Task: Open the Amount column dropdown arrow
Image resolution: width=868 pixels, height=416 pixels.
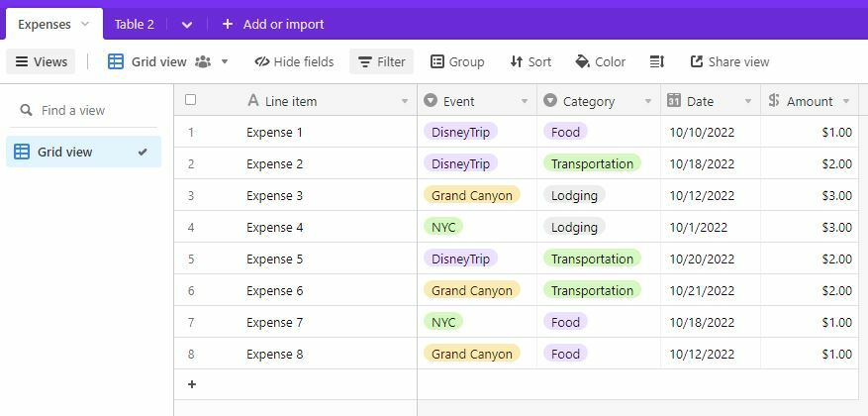Action: [x=845, y=101]
